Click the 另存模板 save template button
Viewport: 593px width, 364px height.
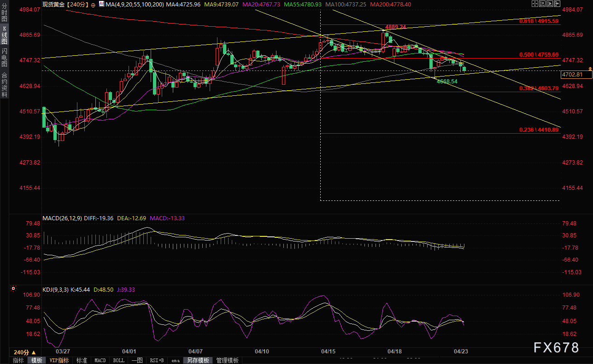[x=198, y=360]
